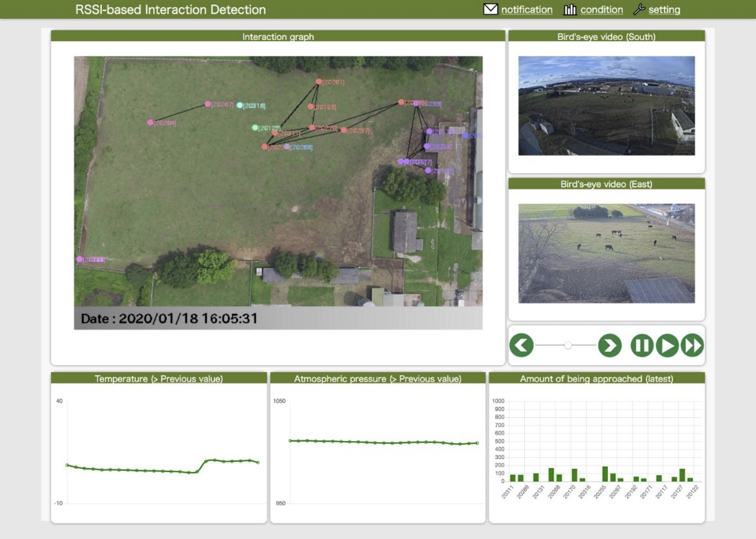Click the 950 value in Atmospheric pressure chart
Image resolution: width=756 pixels, height=539 pixels.
click(281, 503)
